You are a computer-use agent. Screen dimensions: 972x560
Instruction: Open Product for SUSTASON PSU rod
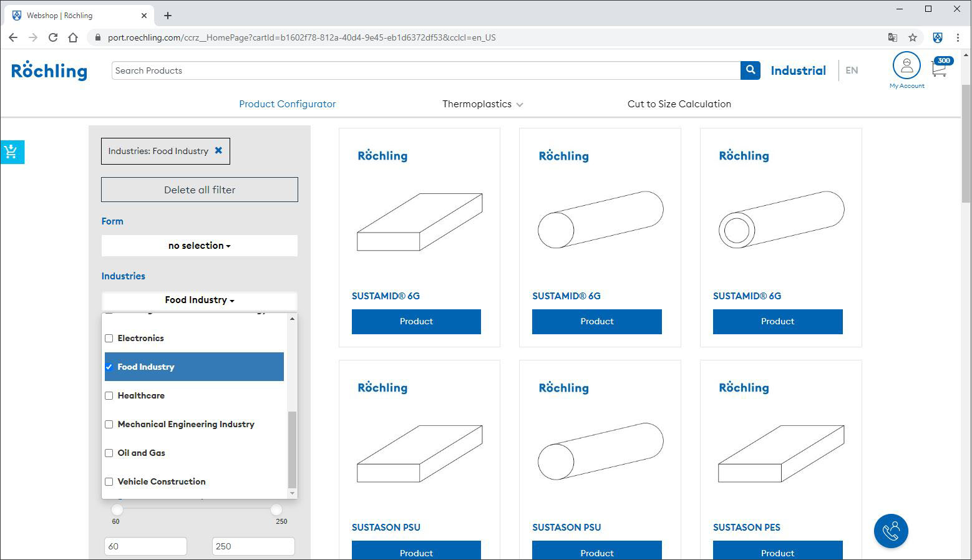pyautogui.click(x=597, y=551)
